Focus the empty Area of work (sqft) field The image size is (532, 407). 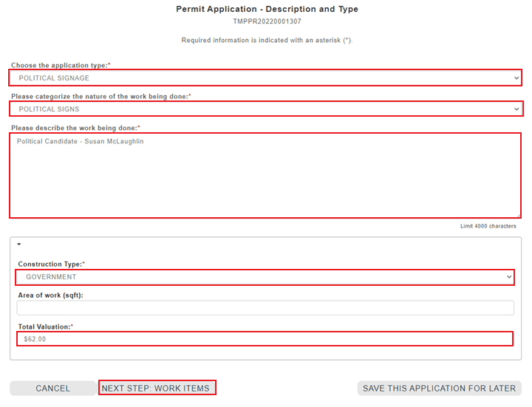pos(265,308)
